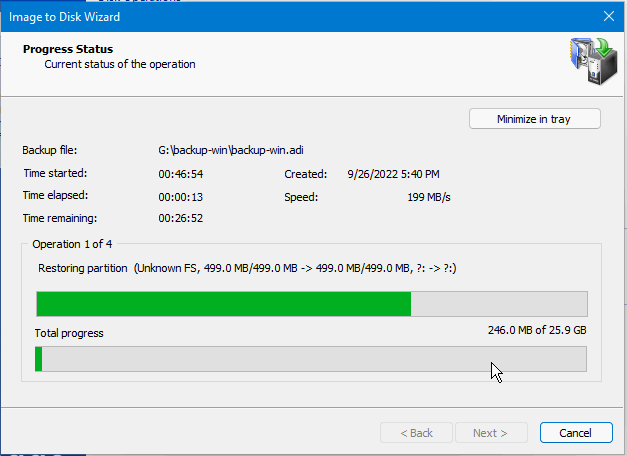627x456 pixels.
Task: Click the 246.0 MB of 25.9 GB text
Action: [x=537, y=330]
